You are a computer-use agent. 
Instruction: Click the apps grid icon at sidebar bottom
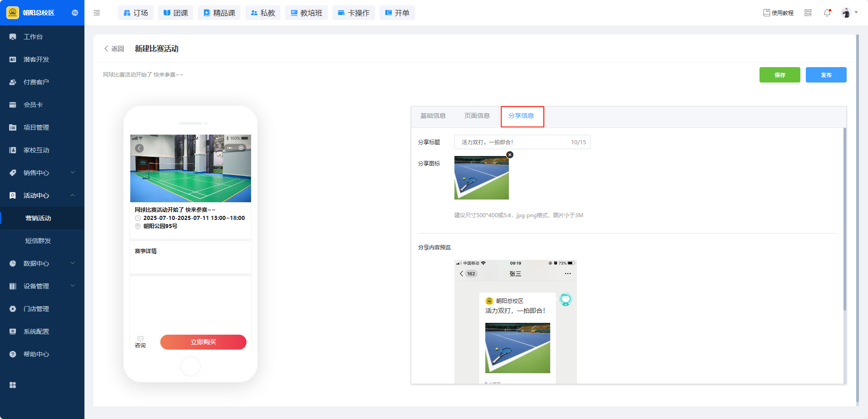(13, 385)
